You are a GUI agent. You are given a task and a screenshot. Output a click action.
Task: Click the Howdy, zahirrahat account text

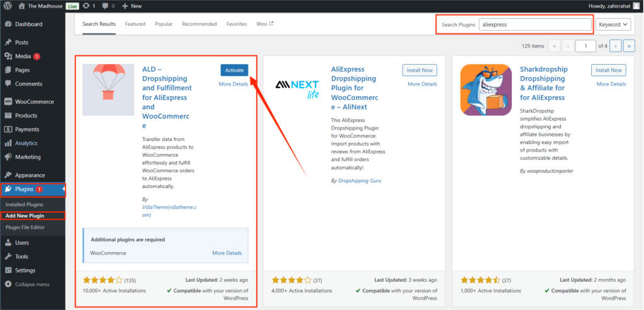pos(609,6)
